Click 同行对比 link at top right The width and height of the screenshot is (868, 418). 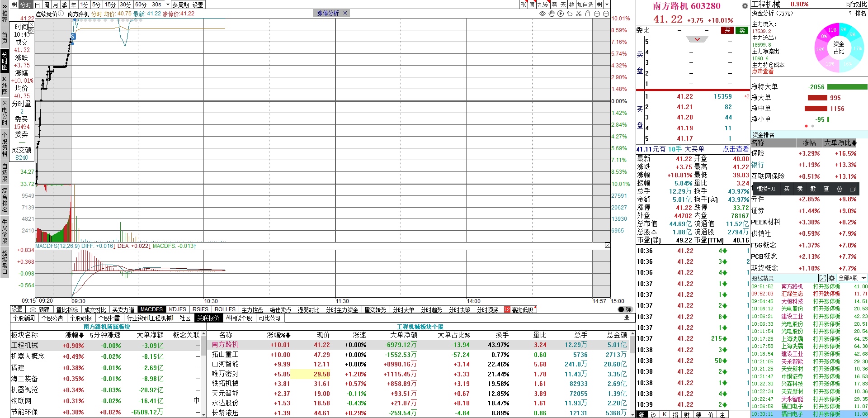point(856,4)
